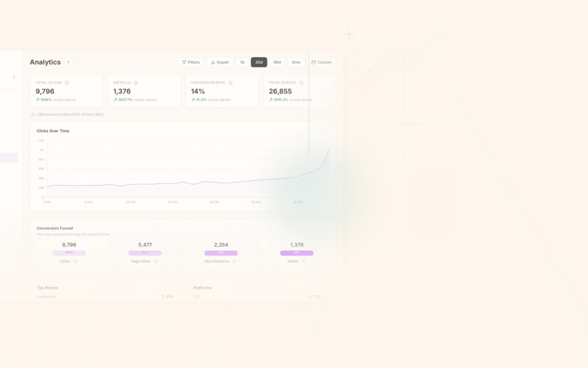Select the 90d time range
588x368 pixels.
tap(277, 62)
